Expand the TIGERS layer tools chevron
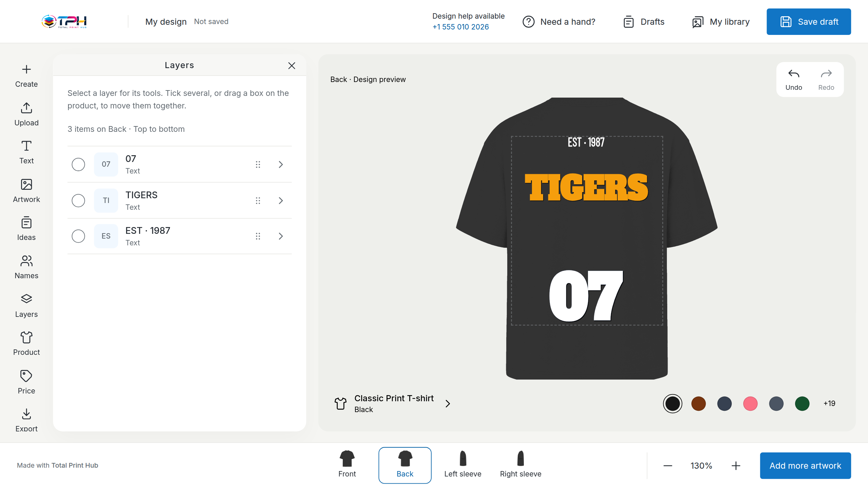The width and height of the screenshot is (868, 488). tap(281, 201)
